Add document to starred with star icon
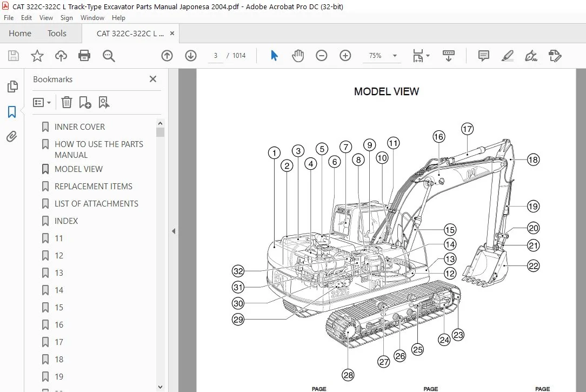This screenshot has width=586, height=392. click(37, 56)
